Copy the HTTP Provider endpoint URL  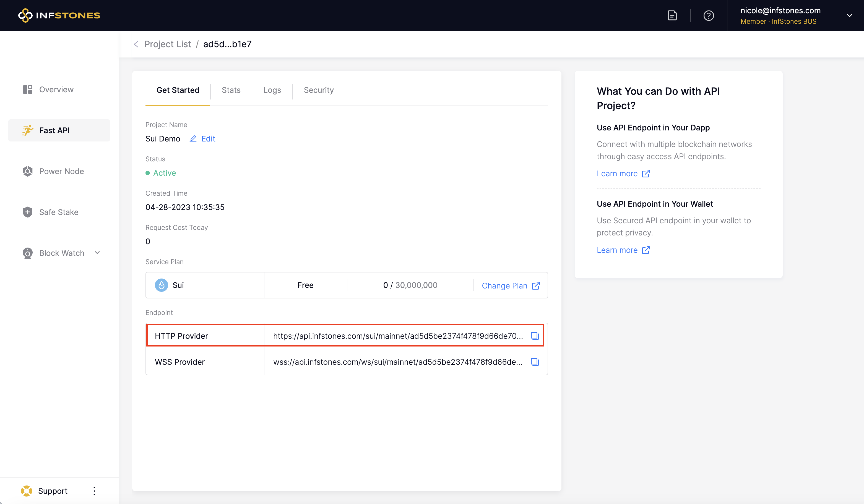pos(535,336)
